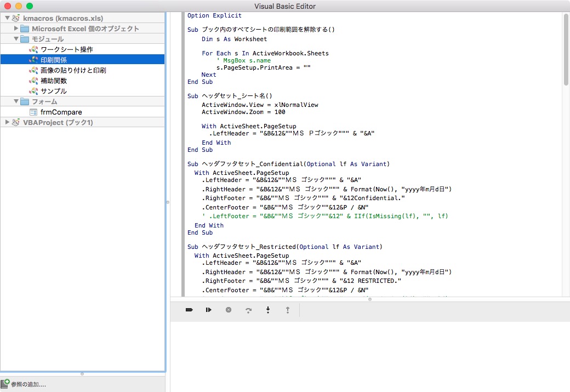Image resolution: width=570 pixels, height=392 pixels.
Task: Click the Stop execution debug button
Action: (229, 310)
